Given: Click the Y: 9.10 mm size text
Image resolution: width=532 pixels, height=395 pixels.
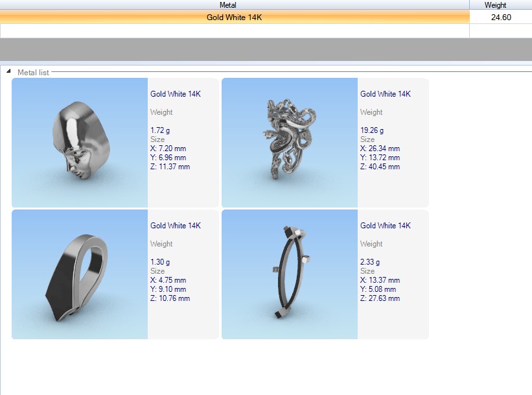Looking at the screenshot, I should pyautogui.click(x=168, y=289).
